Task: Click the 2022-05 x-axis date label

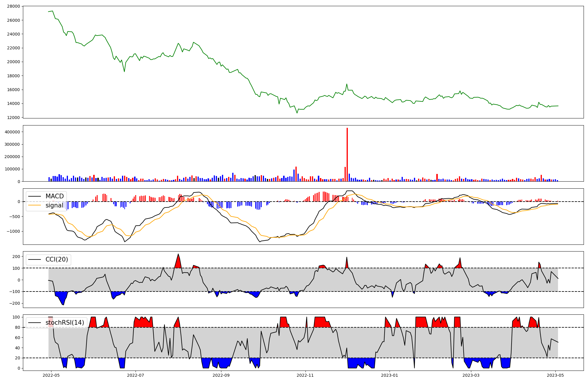Action: tap(51, 375)
